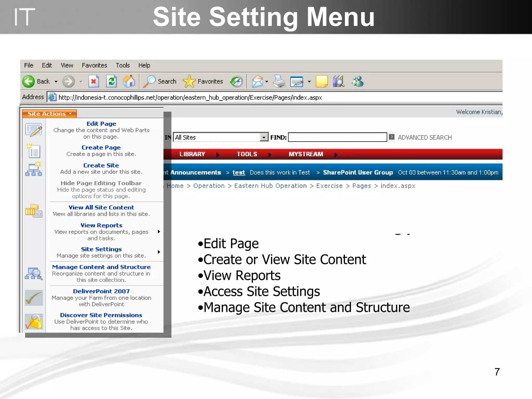Click the Favorites star icon
The height and width of the screenshot is (399, 532).
click(x=189, y=82)
